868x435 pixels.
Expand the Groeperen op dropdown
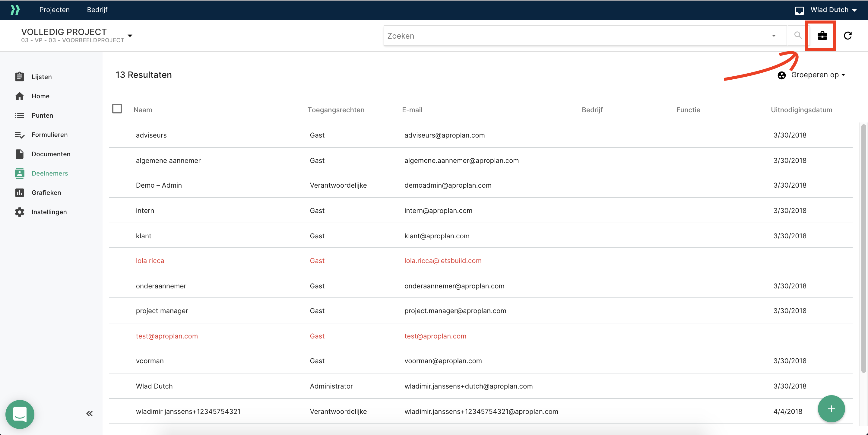point(818,75)
